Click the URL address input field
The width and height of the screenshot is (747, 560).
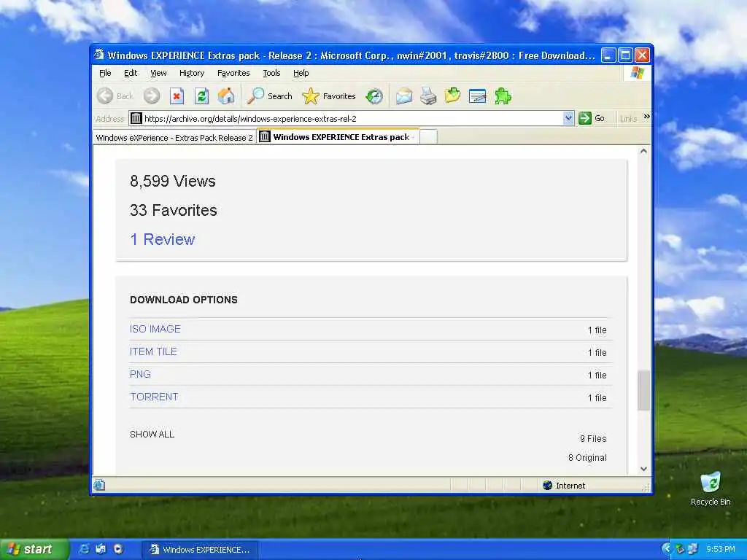click(x=352, y=118)
